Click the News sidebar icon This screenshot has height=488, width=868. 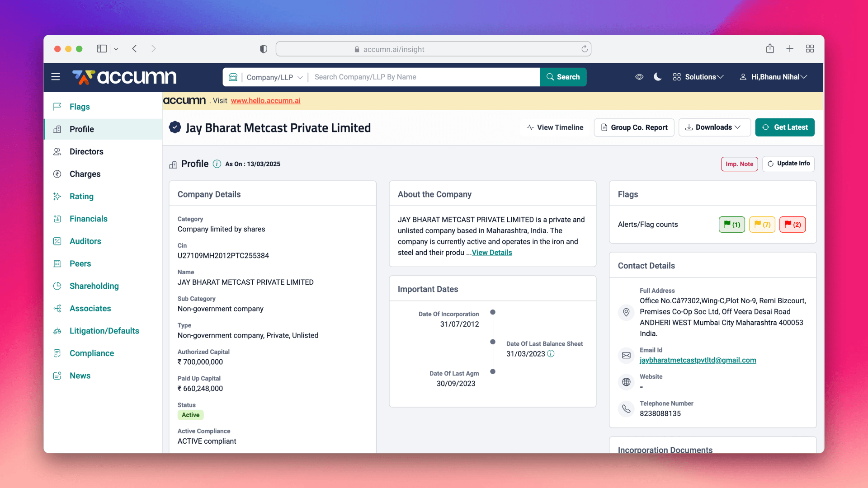57,375
